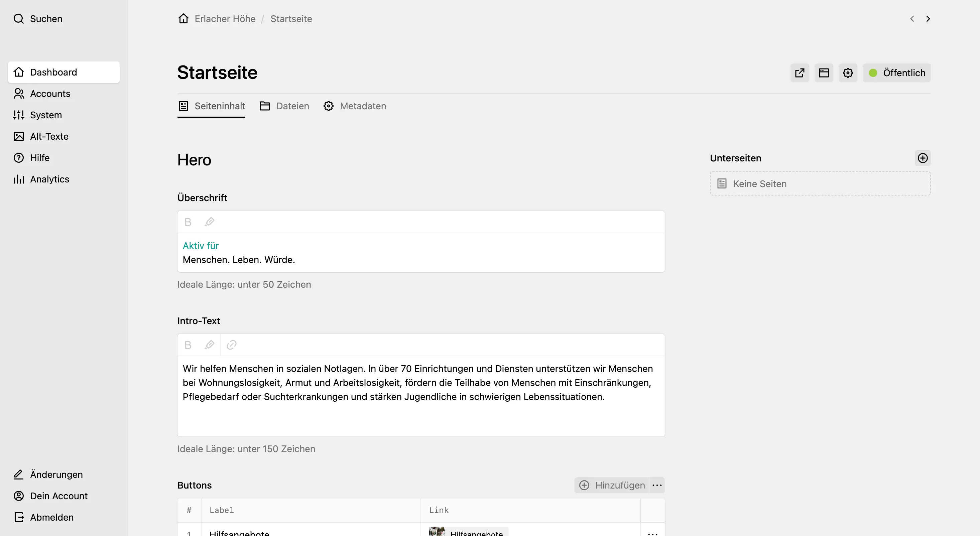Navigate to Erlacher Höhe via the breadcrumb
Image resolution: width=980 pixels, height=536 pixels.
click(x=225, y=18)
